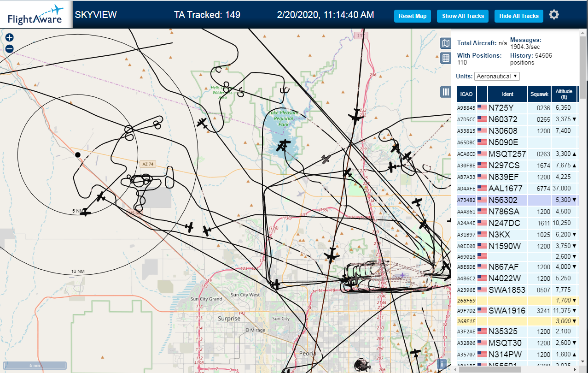Click the SKYVIEW title text
The height and width of the screenshot is (373, 588).
[96, 15]
